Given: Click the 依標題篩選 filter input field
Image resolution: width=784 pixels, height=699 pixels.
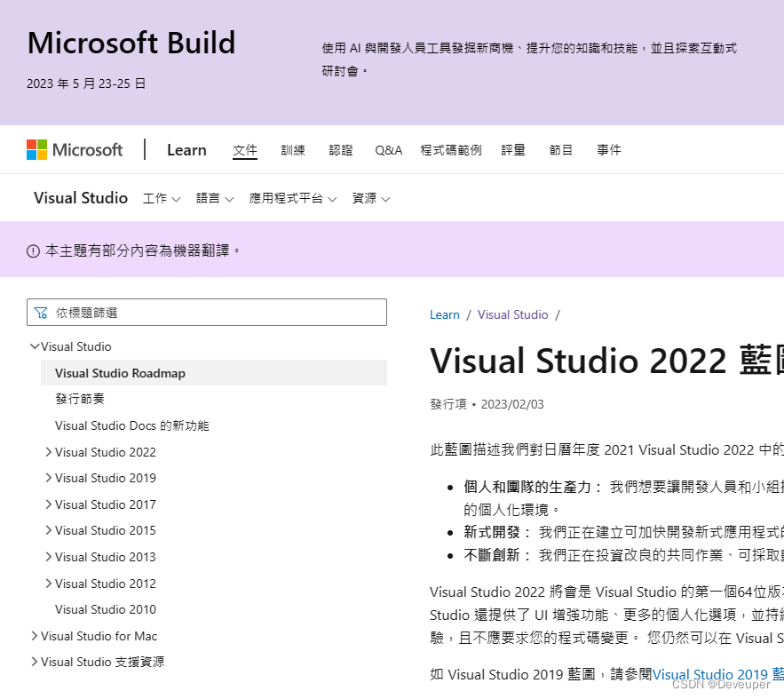Looking at the screenshot, I should pyautogui.click(x=207, y=313).
